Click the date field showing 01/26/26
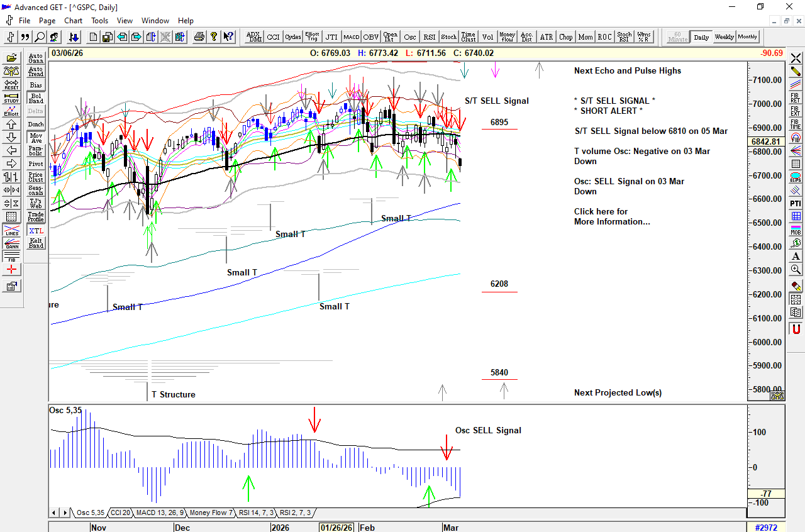This screenshot has height=532, width=805. pyautogui.click(x=336, y=528)
